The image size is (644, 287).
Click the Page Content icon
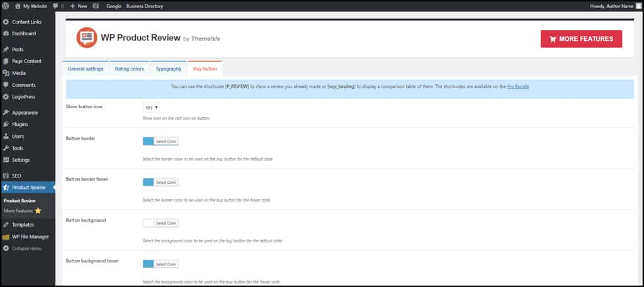coord(6,61)
